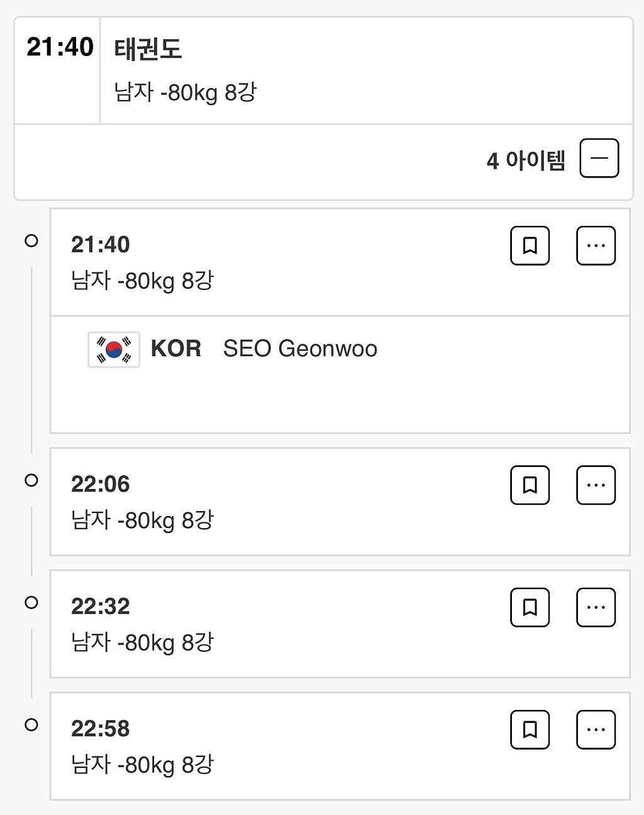
Task: Bookmark the 22:32 match
Action: pyautogui.click(x=530, y=607)
